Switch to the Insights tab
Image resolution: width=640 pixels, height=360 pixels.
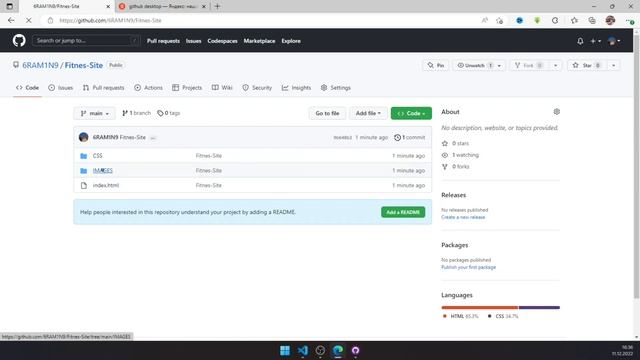(296, 88)
